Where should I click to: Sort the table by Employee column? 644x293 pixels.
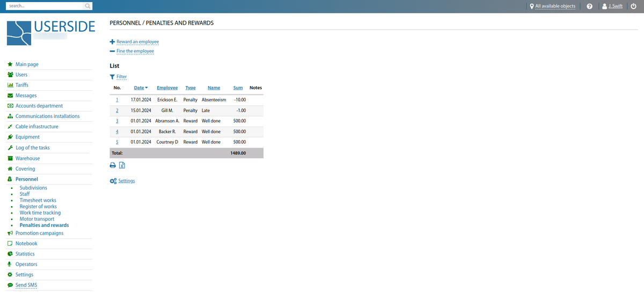tap(167, 87)
